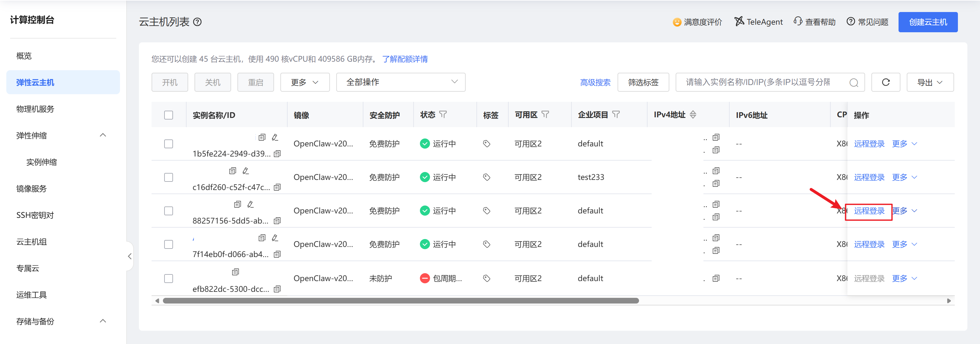Click the search magnifier icon
Image resolution: width=980 pixels, height=344 pixels.
coord(853,83)
